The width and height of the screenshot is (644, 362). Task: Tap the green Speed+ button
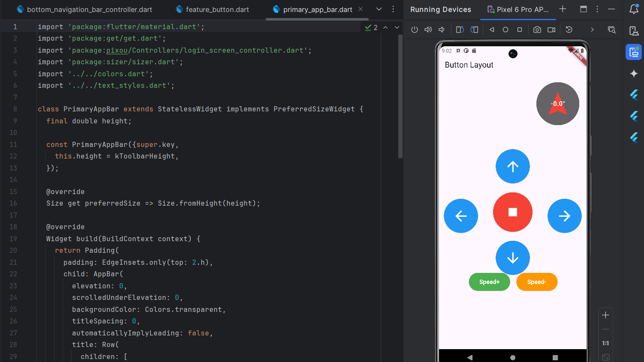tap(490, 282)
